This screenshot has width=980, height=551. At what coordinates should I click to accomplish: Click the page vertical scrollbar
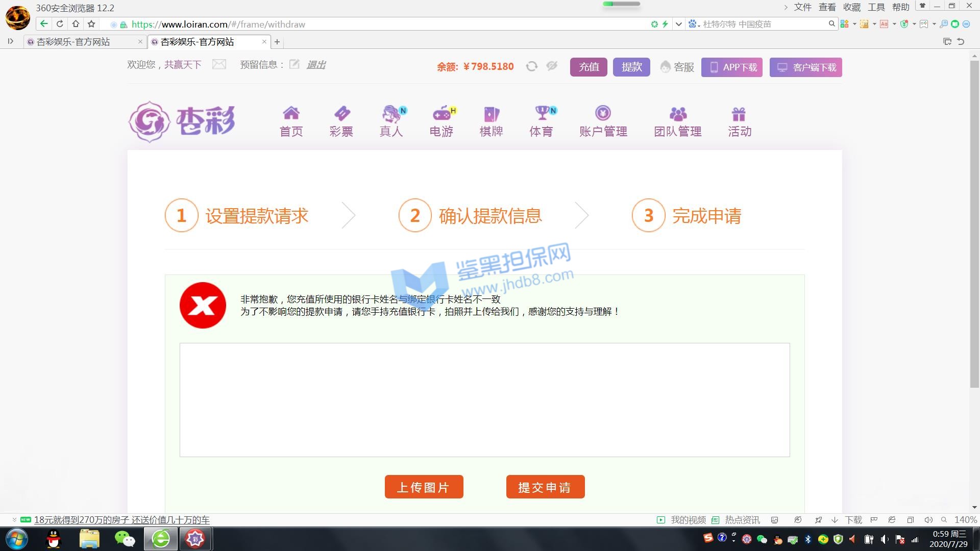(x=974, y=224)
